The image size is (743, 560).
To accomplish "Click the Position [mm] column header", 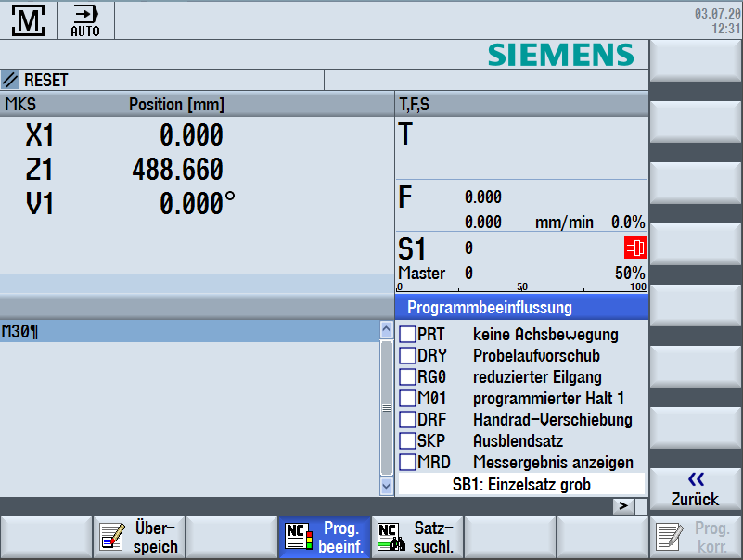I will point(176,104).
